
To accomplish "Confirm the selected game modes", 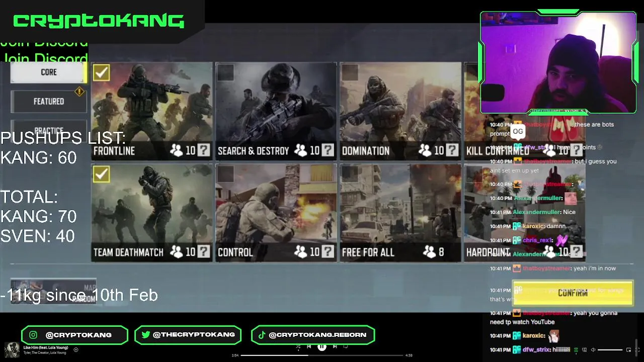I will click(573, 293).
